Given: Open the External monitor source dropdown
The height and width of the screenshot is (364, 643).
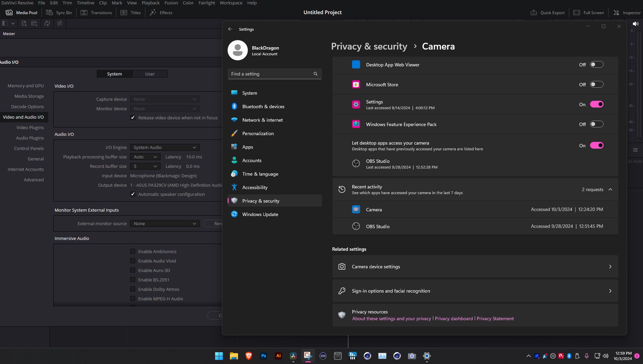Looking at the screenshot, I should [165, 223].
